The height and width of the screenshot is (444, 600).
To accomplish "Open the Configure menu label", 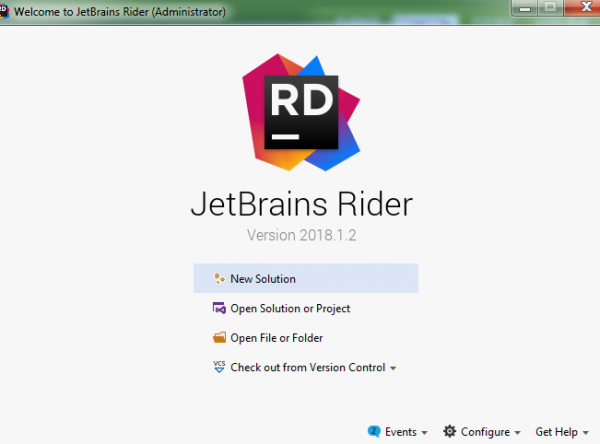I will pyautogui.click(x=485, y=432).
